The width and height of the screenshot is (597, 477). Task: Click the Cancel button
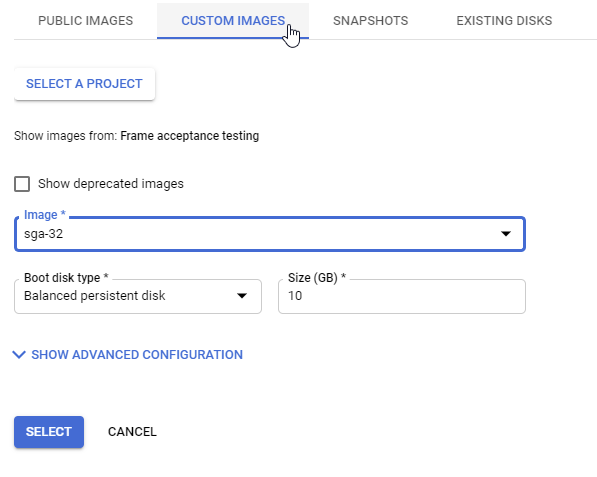(132, 432)
